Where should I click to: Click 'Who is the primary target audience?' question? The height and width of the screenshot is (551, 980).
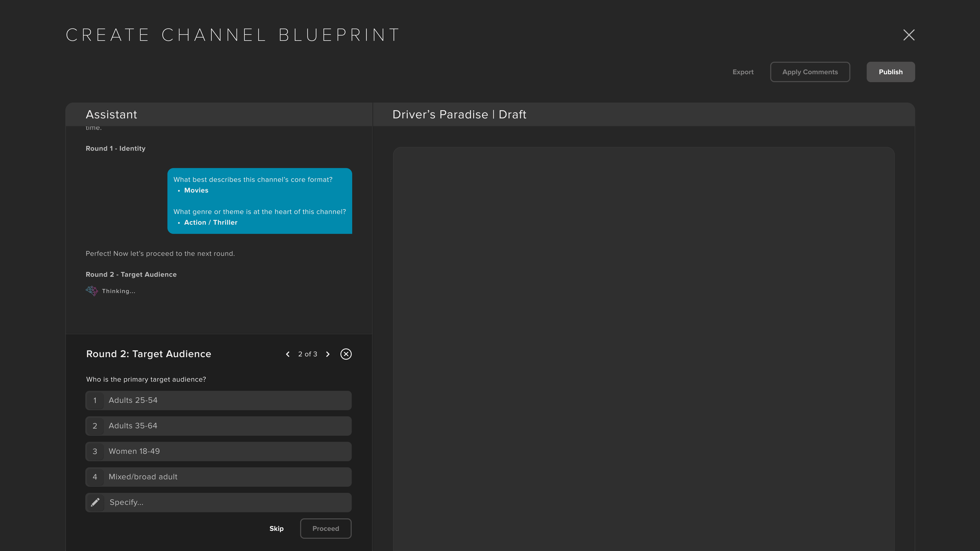pos(146,380)
